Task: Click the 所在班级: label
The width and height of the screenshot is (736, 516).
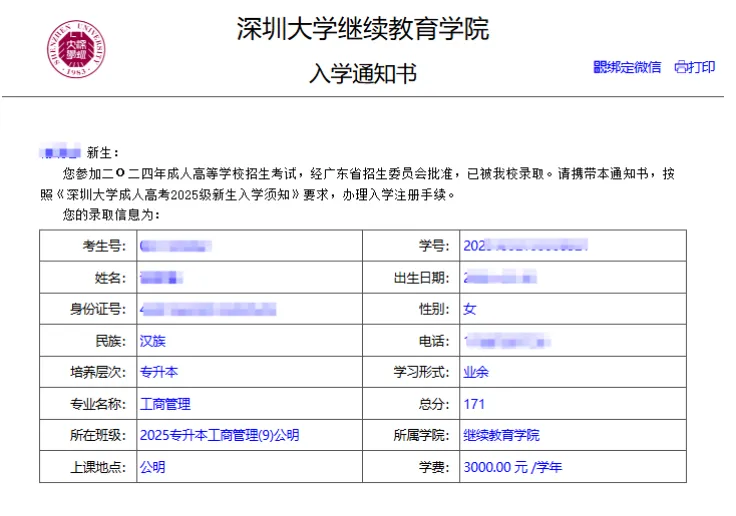Action: (x=98, y=435)
